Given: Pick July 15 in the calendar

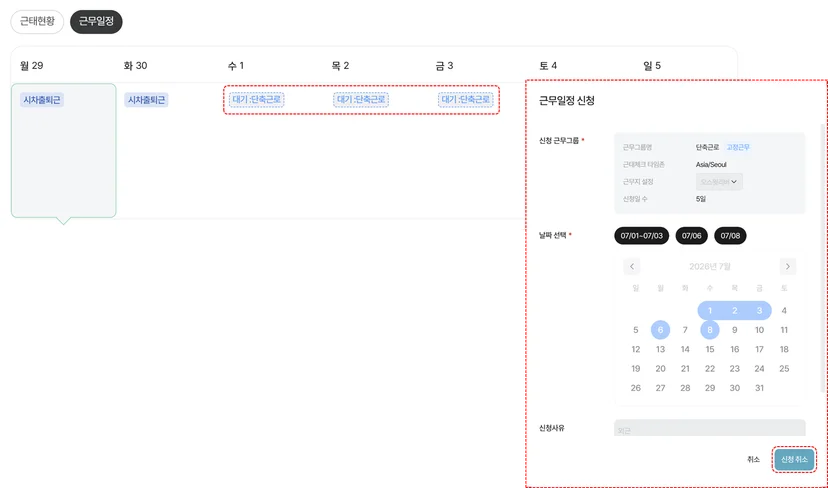Looking at the screenshot, I should coord(710,349).
